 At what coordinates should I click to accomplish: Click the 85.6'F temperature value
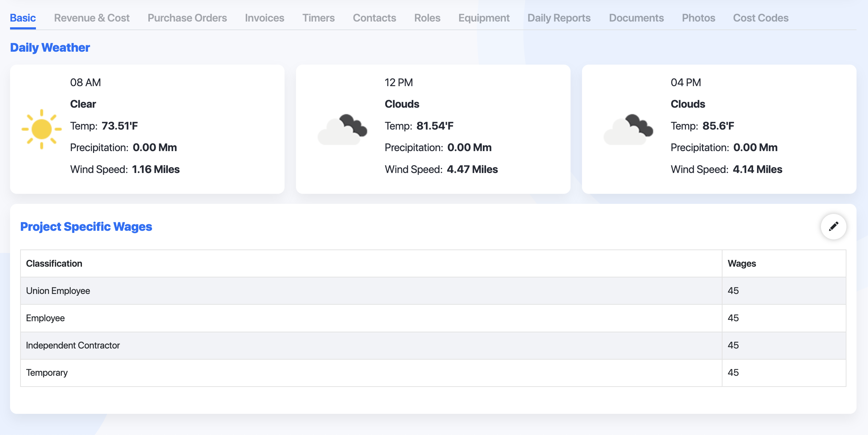click(718, 126)
